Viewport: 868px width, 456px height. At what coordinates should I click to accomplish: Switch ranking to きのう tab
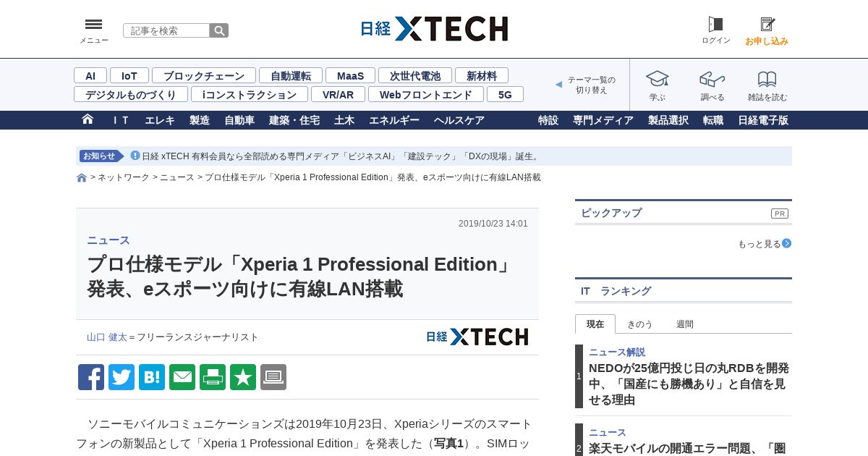click(639, 324)
